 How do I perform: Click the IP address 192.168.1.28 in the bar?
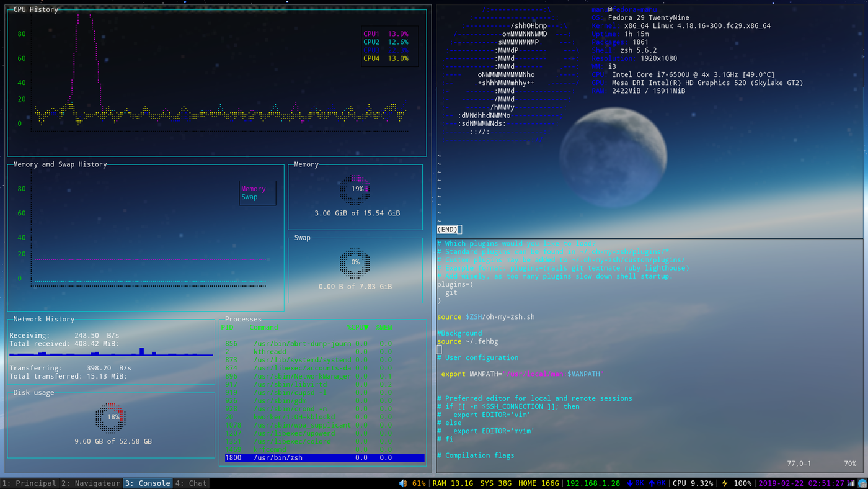click(592, 483)
